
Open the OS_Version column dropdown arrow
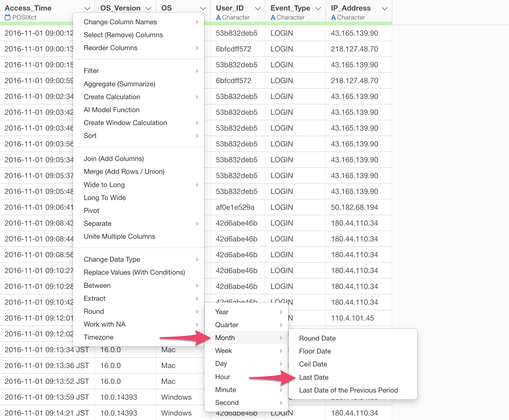pyautogui.click(x=148, y=8)
